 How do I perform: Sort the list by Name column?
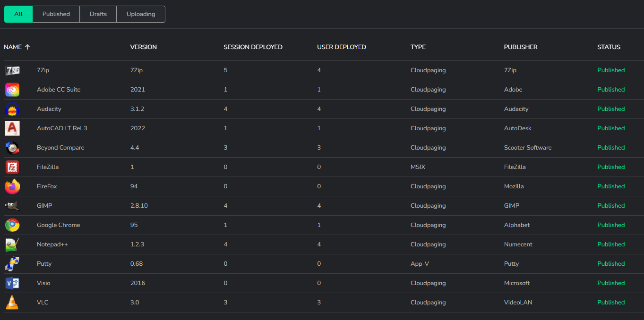[13, 47]
